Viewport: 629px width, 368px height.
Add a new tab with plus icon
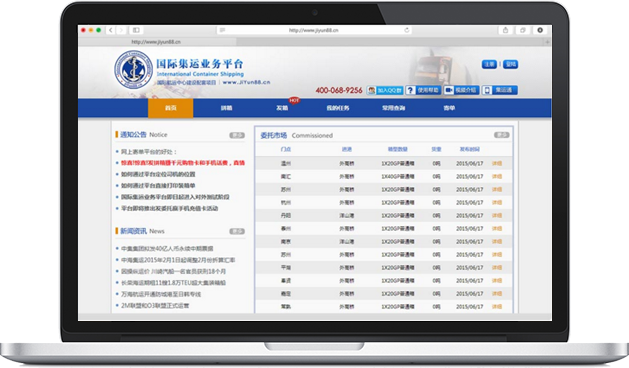547,42
